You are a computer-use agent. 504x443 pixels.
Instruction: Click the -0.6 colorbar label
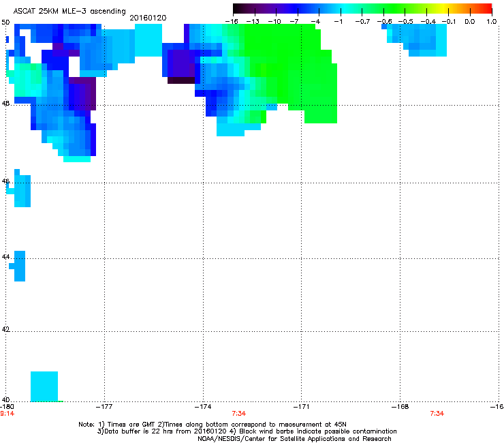(384, 22)
